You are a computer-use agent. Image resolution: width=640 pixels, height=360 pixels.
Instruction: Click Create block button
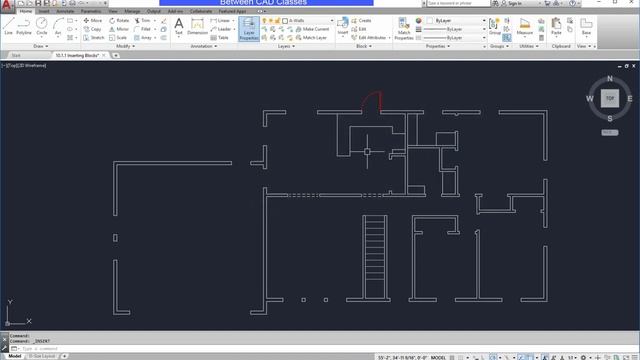pyautogui.click(x=361, y=20)
